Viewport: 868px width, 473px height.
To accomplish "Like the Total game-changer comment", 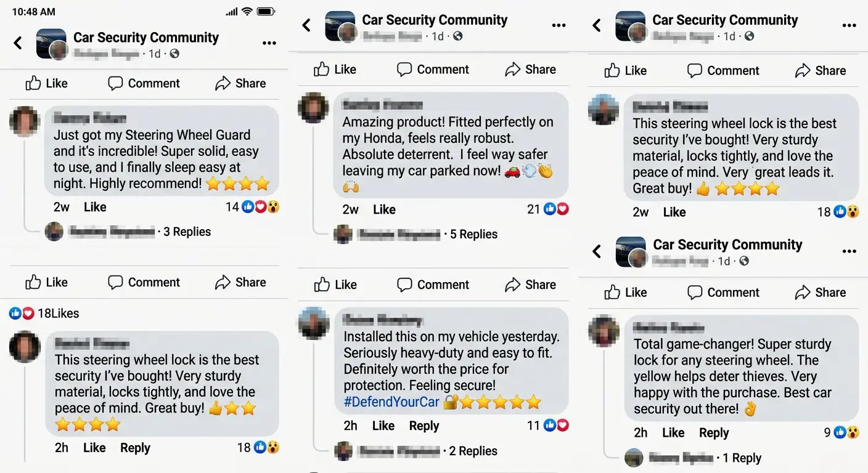I will (x=673, y=432).
